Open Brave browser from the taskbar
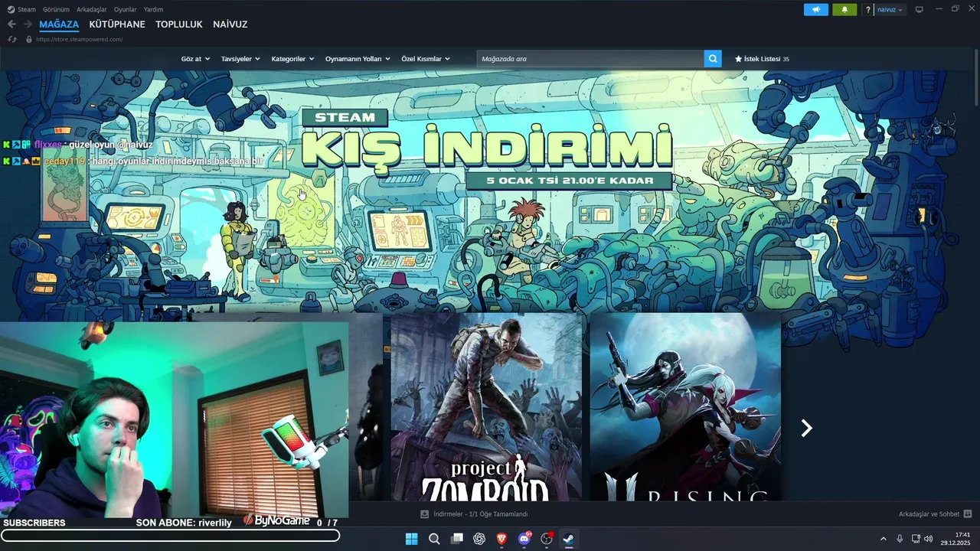 point(501,539)
